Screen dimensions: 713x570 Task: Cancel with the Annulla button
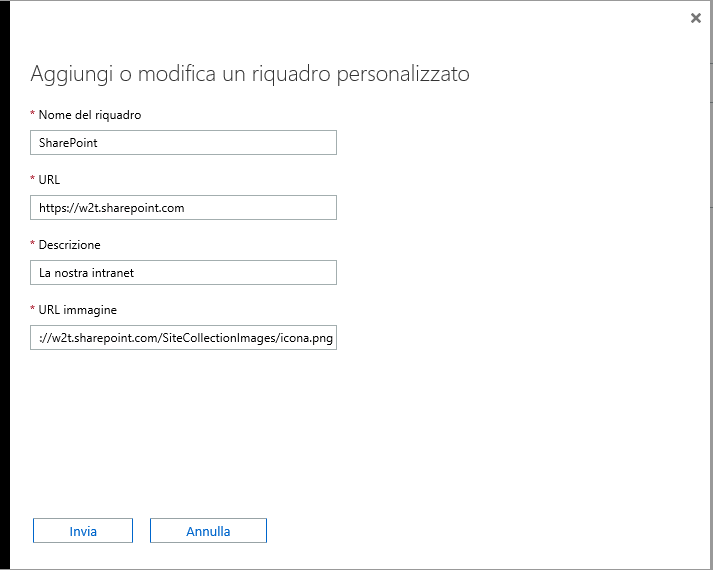point(208,530)
